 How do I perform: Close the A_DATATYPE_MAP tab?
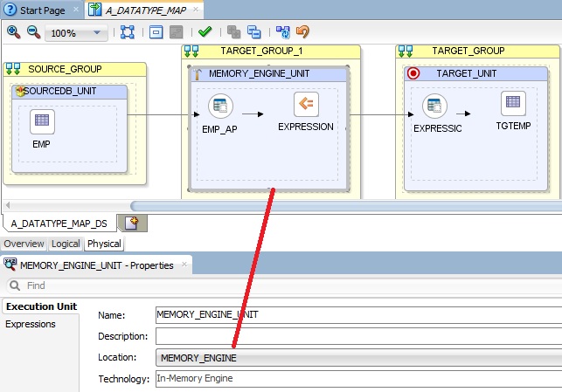point(195,10)
